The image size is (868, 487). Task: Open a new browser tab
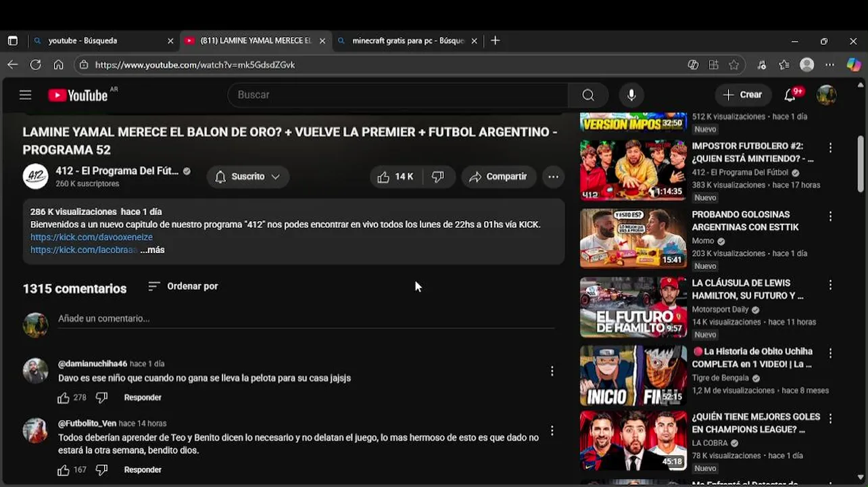tap(495, 41)
